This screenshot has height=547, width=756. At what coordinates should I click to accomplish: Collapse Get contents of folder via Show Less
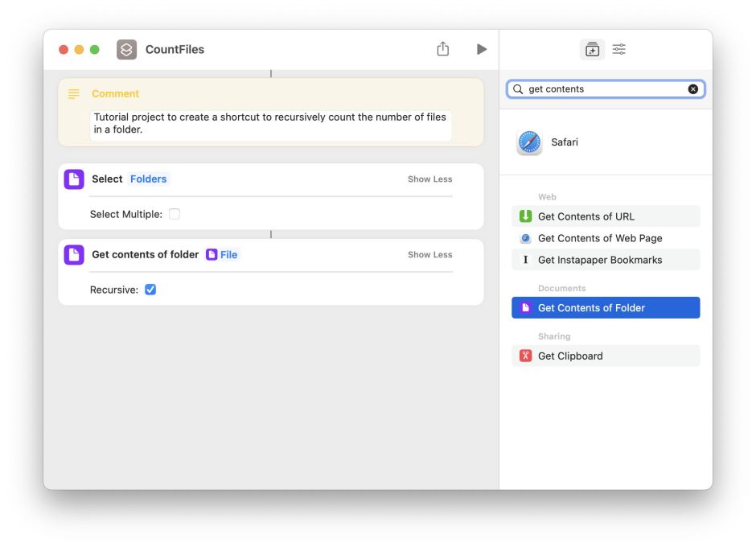(429, 254)
